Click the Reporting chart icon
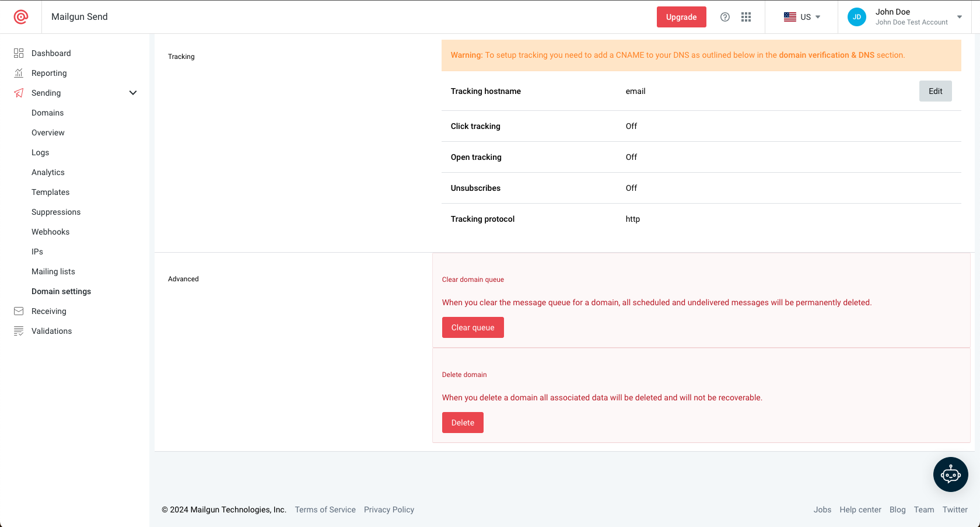Image resolution: width=980 pixels, height=527 pixels. (x=19, y=73)
